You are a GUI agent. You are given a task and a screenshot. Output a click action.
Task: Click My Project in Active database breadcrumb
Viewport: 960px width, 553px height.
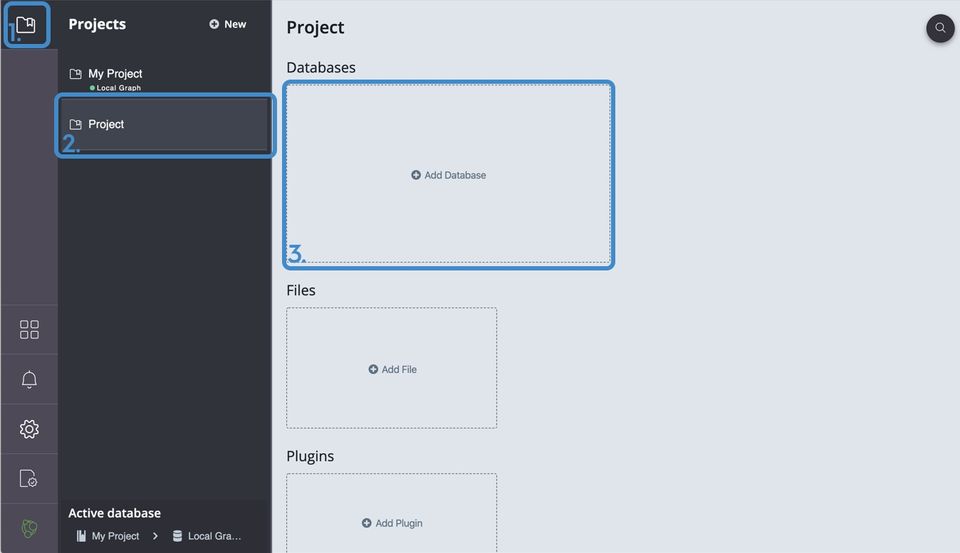115,536
